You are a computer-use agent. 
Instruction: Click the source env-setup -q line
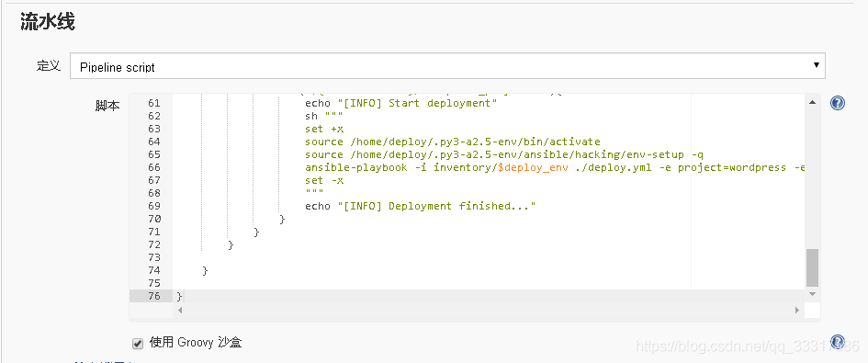point(503,154)
